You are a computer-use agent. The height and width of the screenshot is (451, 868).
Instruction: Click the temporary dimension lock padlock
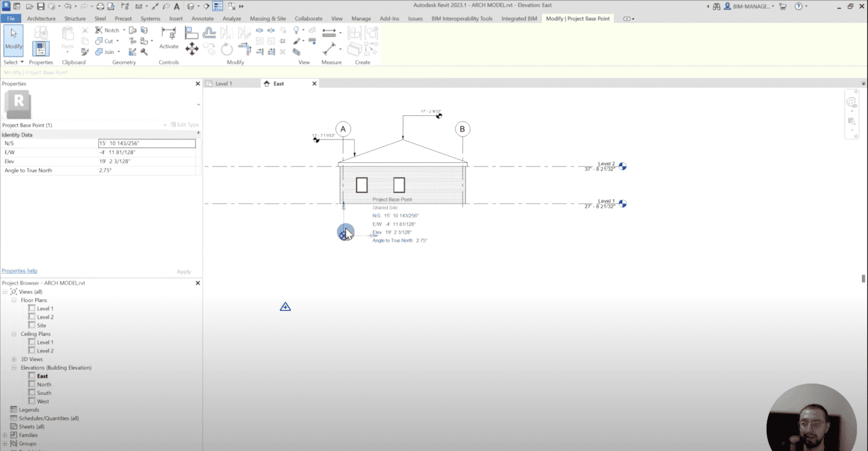(344, 207)
